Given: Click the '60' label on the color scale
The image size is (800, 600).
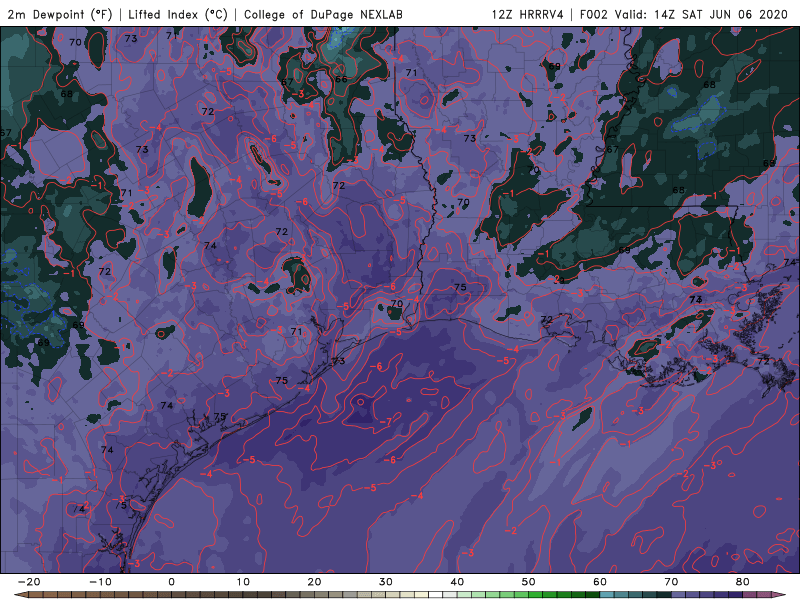Looking at the screenshot, I should (600, 582).
